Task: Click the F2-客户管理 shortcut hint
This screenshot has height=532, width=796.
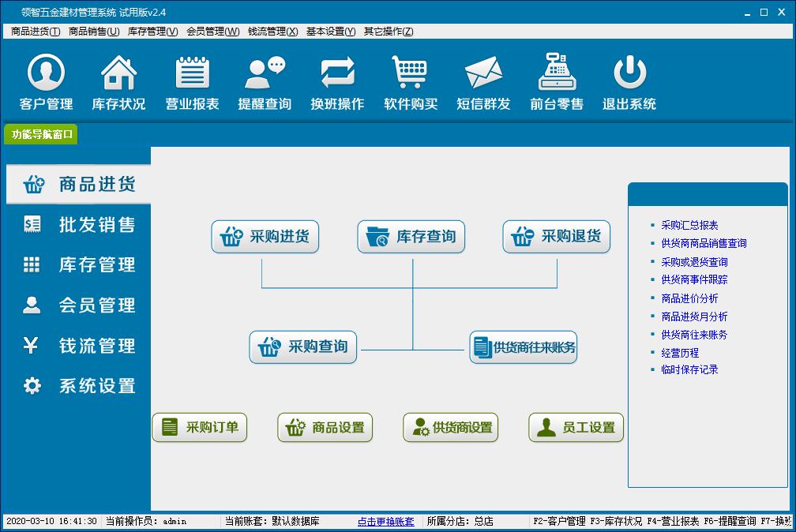Action: coord(559,521)
